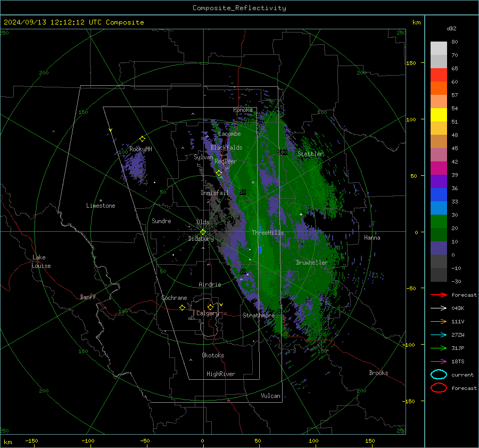The height and width of the screenshot is (448, 479).
Task: Select the orange 57–60 dBZ color swatch
Action: 439,88
